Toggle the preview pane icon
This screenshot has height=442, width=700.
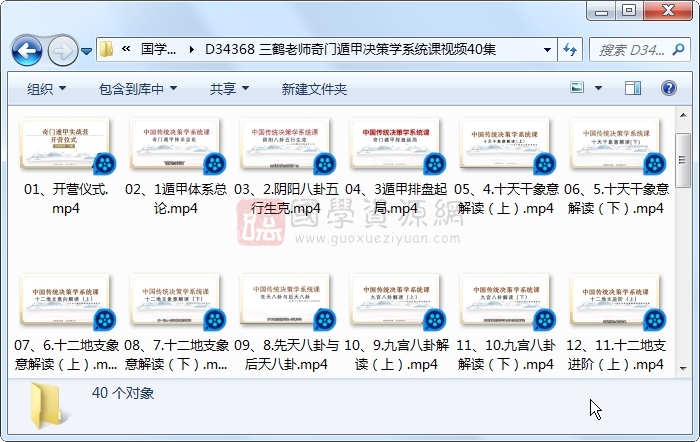coord(633,88)
